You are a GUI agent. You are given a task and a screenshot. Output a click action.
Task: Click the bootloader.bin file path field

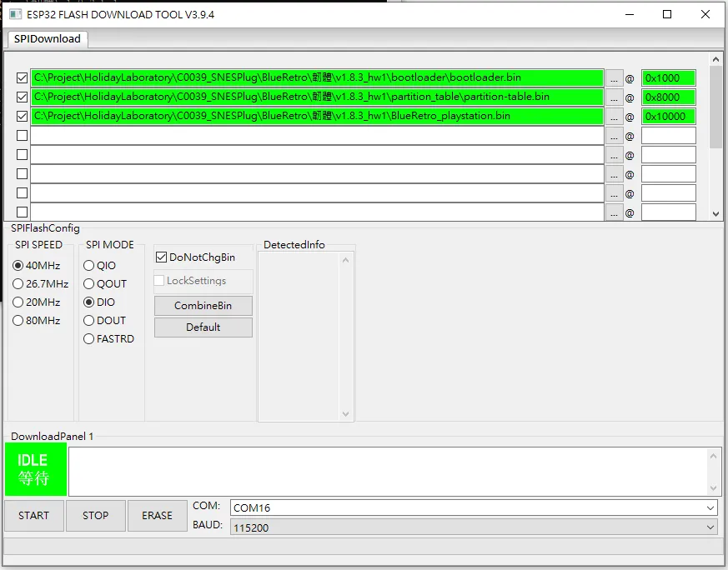[x=317, y=78]
